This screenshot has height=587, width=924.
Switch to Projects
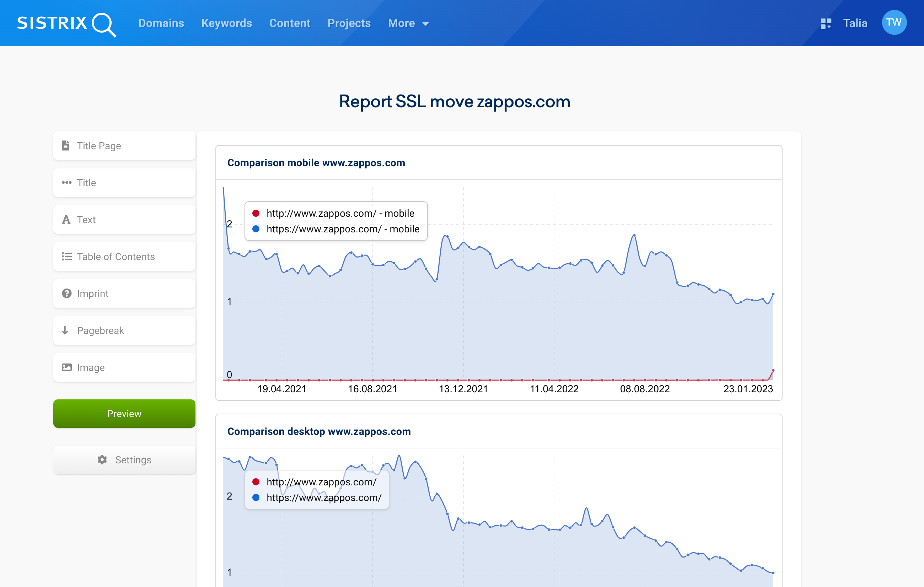[x=349, y=23]
